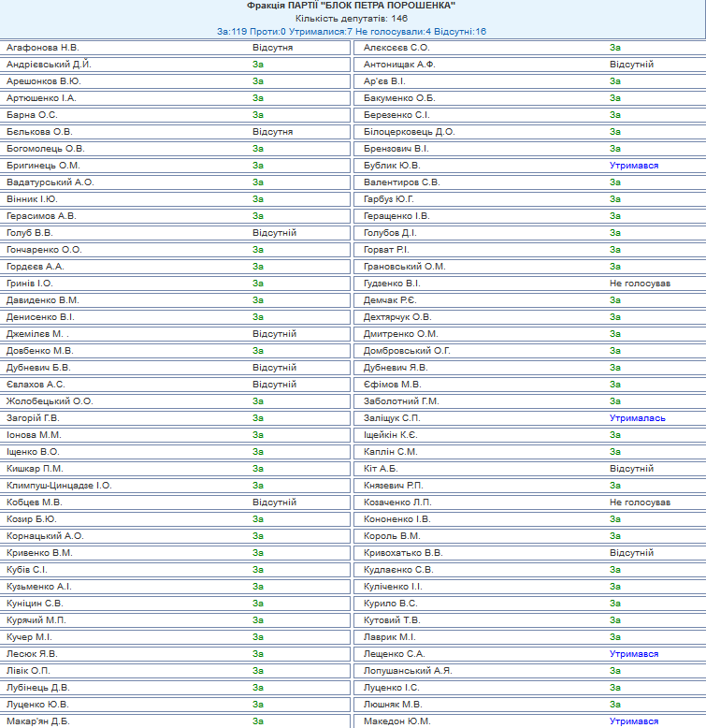Select Луценко І.С. entry
This screenshot has width=706, height=728.
(x=392, y=688)
